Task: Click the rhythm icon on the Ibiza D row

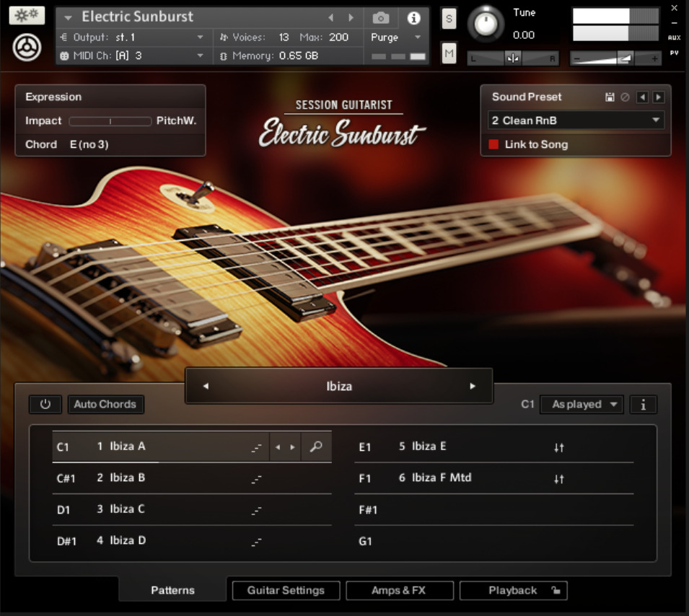Action: tap(257, 542)
